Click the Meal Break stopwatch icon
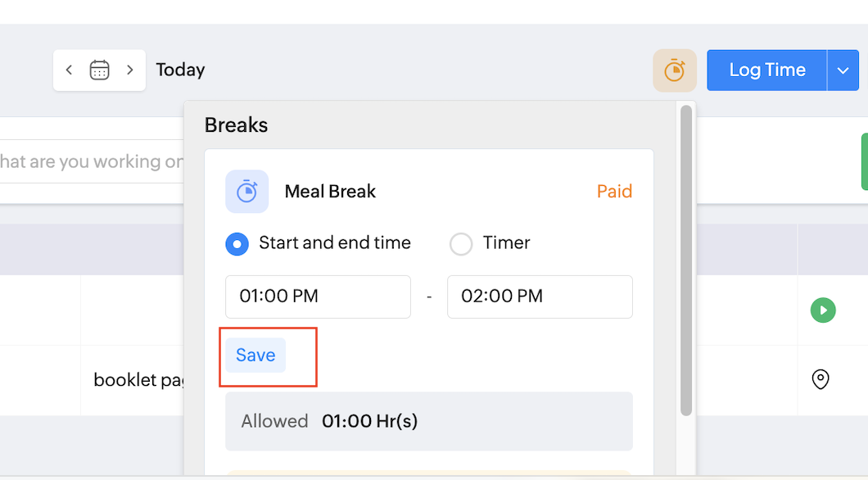868x480 pixels. click(x=246, y=192)
